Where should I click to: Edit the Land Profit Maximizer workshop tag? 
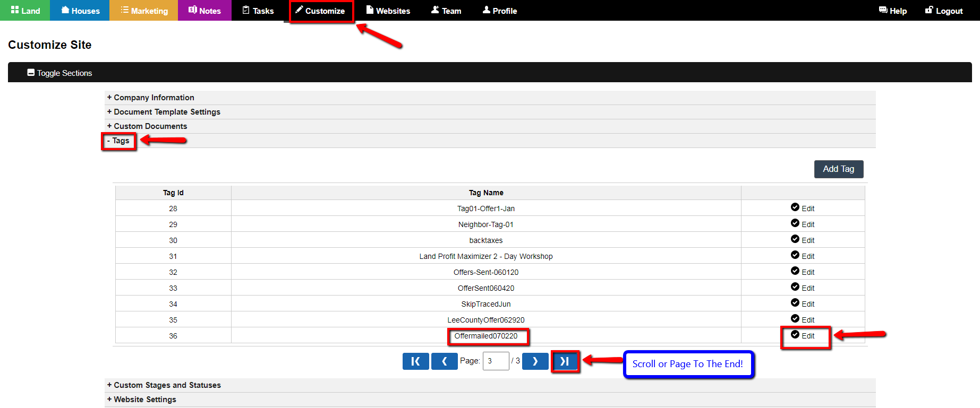point(803,256)
